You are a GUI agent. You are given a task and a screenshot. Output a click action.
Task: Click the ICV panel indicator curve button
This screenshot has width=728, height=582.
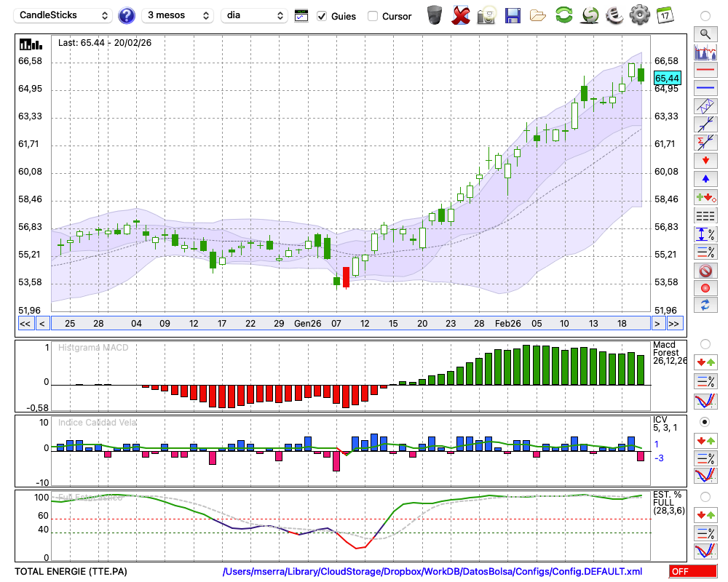tap(705, 476)
